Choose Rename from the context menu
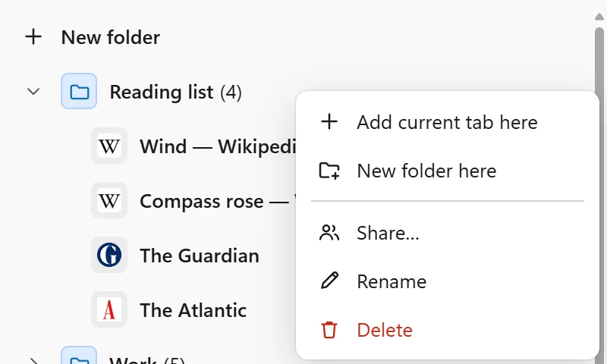 [392, 281]
